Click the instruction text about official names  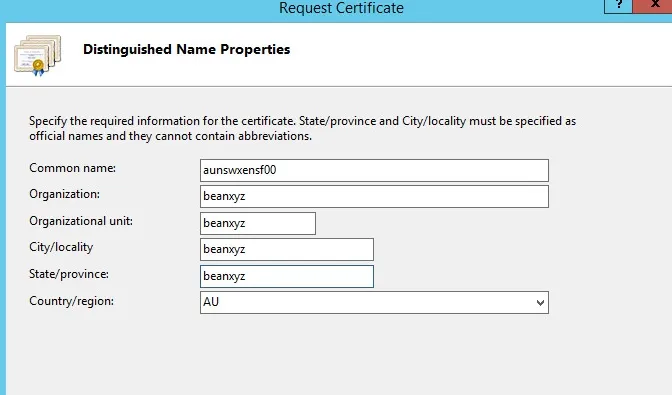point(302,129)
